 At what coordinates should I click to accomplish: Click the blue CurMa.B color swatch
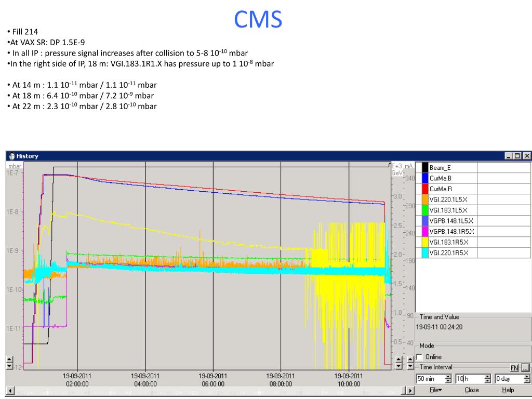click(425, 178)
